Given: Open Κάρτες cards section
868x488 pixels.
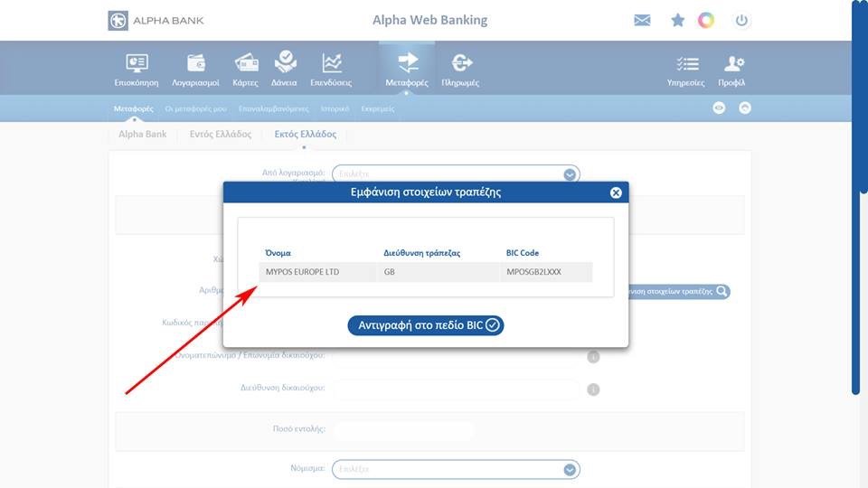Looking at the screenshot, I should coord(245,70).
